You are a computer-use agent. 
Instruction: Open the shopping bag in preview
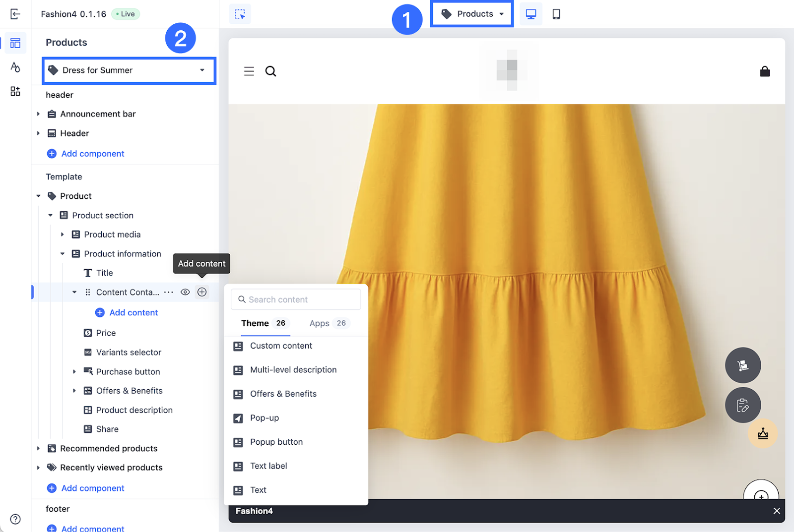tap(765, 71)
